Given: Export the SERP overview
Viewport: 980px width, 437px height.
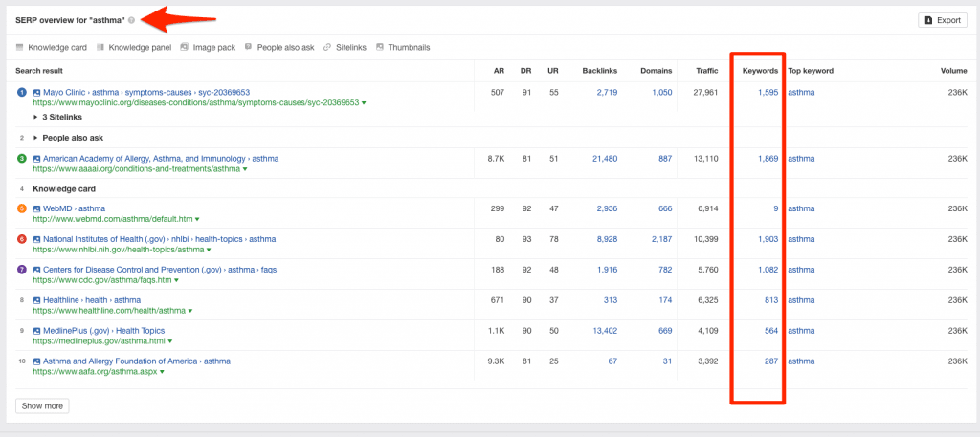Looking at the screenshot, I should [943, 20].
